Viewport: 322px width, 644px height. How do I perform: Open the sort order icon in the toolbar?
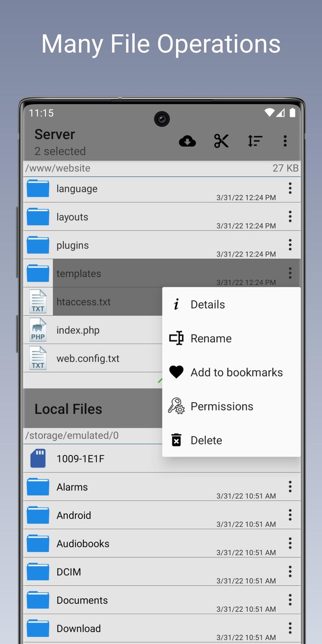255,141
